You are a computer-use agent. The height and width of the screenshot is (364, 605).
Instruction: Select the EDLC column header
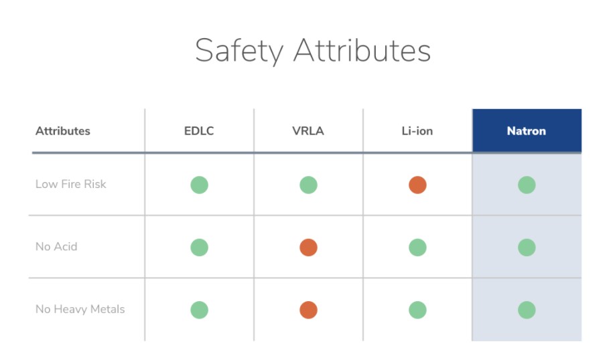point(199,130)
